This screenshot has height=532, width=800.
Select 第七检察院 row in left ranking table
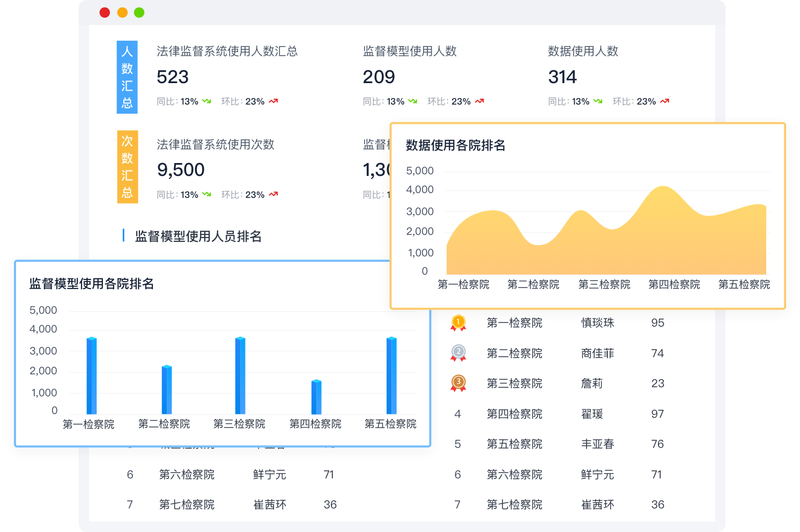click(x=187, y=505)
